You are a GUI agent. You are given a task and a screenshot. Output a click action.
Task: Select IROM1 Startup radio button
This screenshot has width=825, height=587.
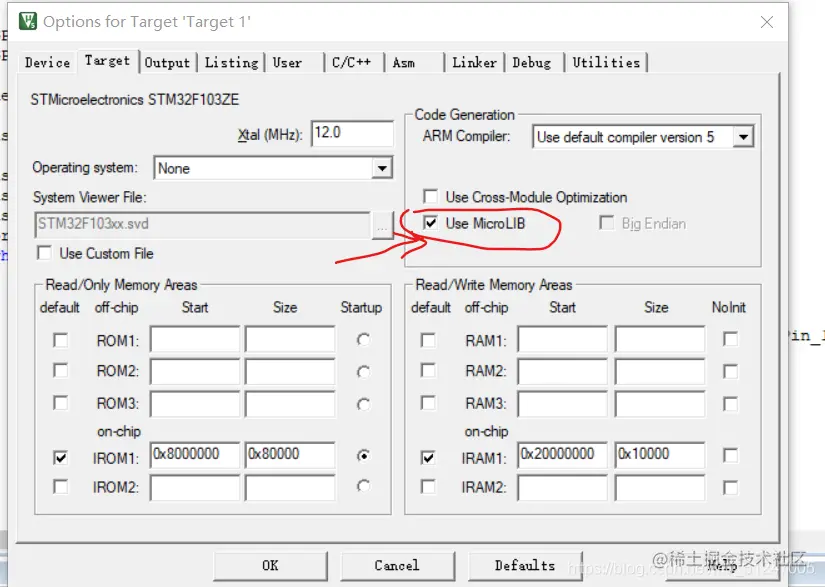363,456
